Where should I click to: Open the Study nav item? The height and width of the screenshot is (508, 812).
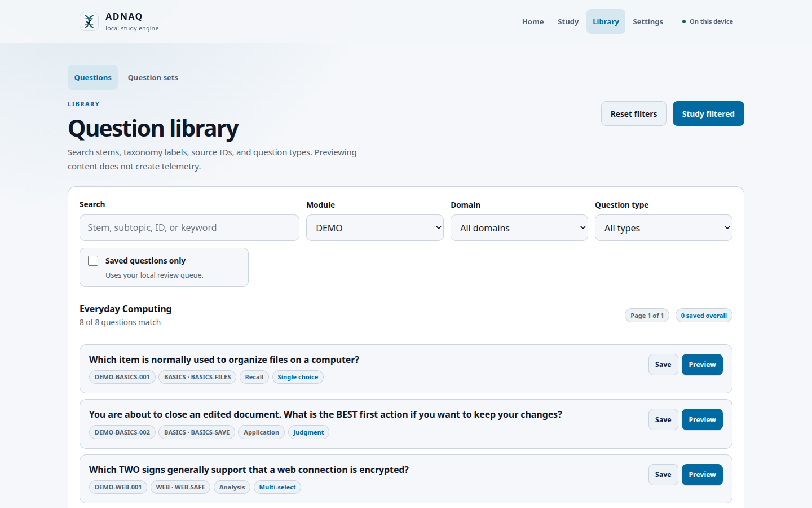click(x=568, y=21)
